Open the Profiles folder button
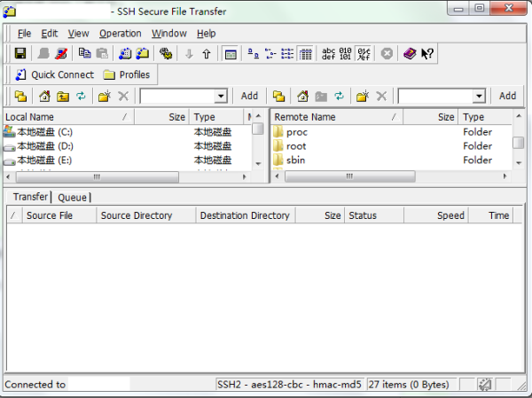 coord(126,74)
